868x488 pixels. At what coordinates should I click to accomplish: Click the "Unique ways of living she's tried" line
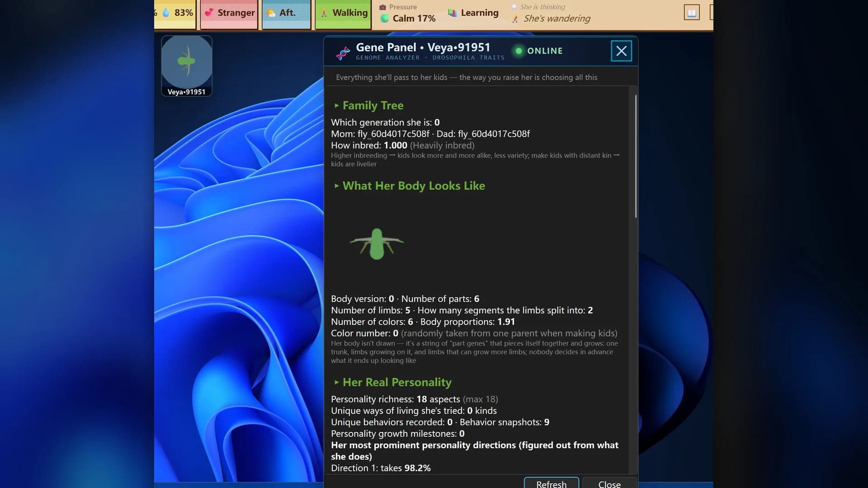pyautogui.click(x=414, y=411)
